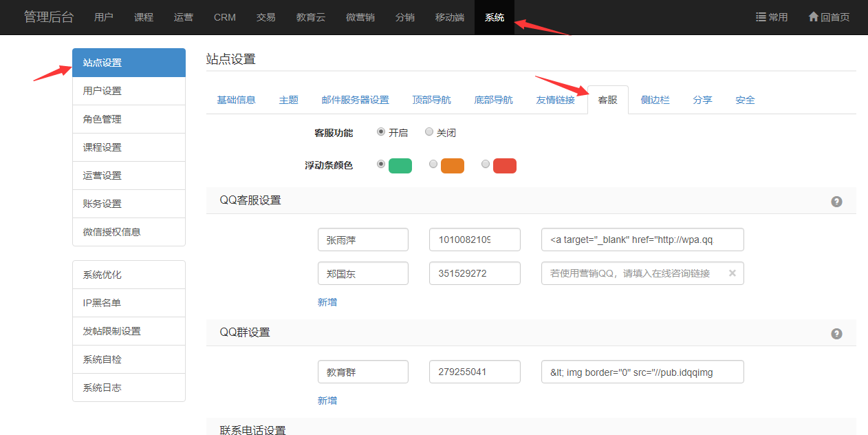Click the 常用 list icon in header
This screenshot has height=435, width=868.
click(x=761, y=17)
